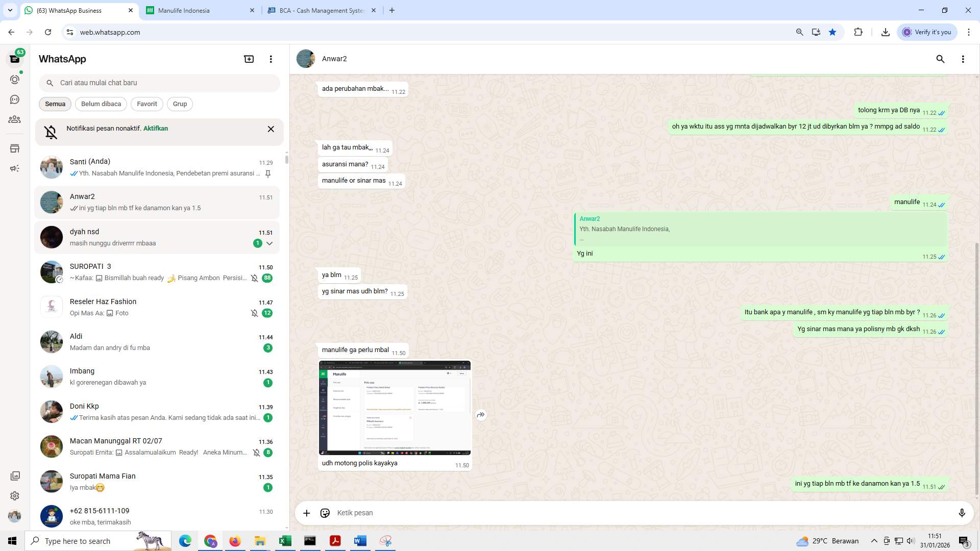
Task: Open search within the Anwar2 conversation
Action: pos(941,59)
